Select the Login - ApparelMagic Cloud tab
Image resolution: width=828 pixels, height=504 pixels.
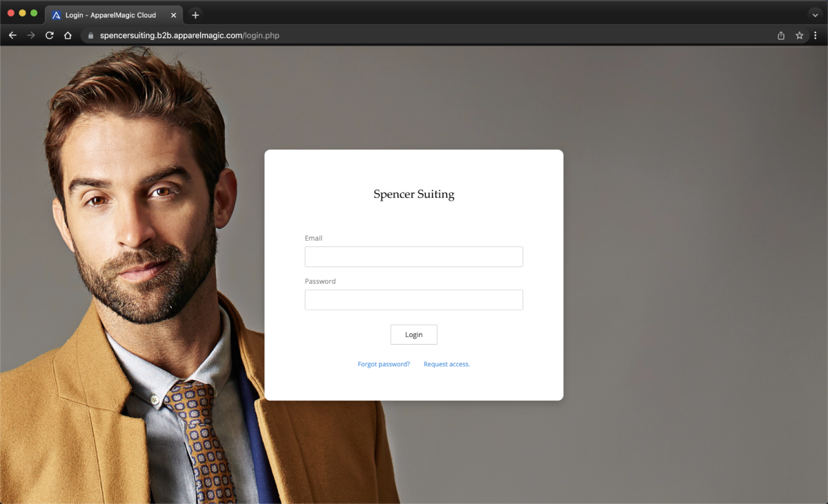coord(114,15)
